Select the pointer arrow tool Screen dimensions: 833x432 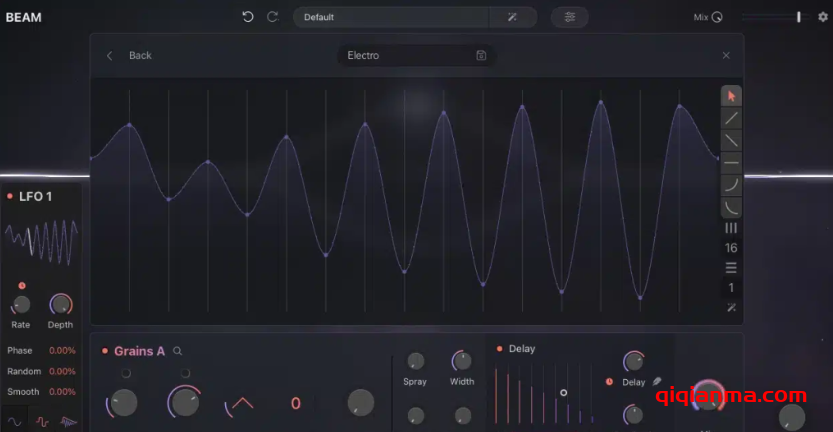click(x=731, y=96)
